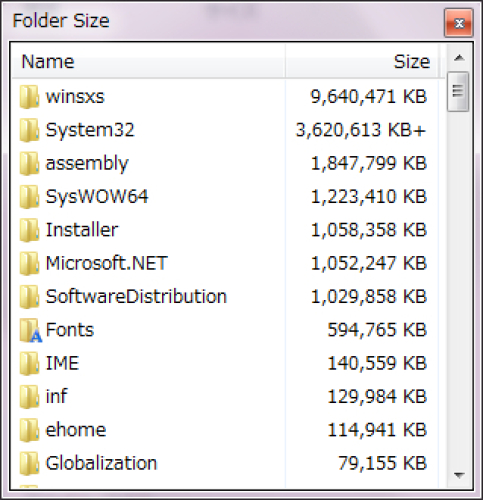Click the 9,640,471 KB size value
Image resolution: width=483 pixels, height=500 pixels.
click(369, 97)
